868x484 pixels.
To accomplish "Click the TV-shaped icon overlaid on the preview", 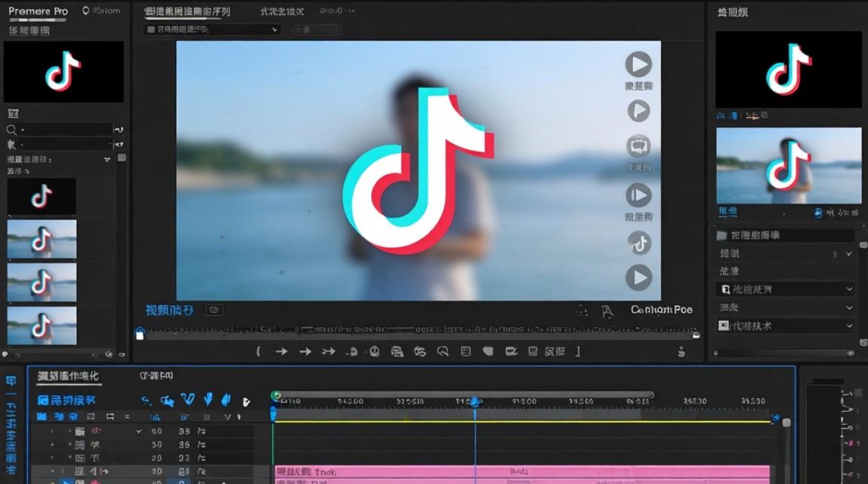I will tap(638, 146).
